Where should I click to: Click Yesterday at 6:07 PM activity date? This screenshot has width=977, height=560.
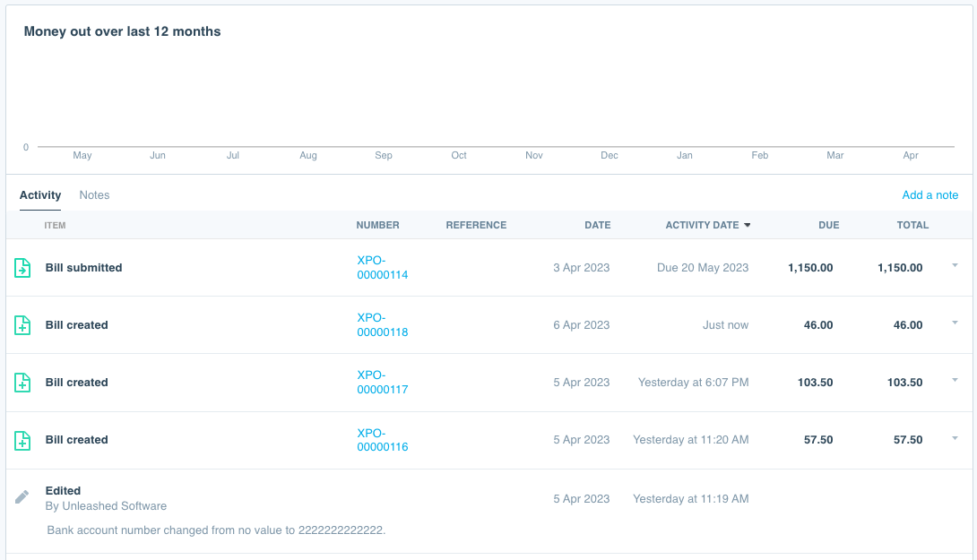[694, 383]
